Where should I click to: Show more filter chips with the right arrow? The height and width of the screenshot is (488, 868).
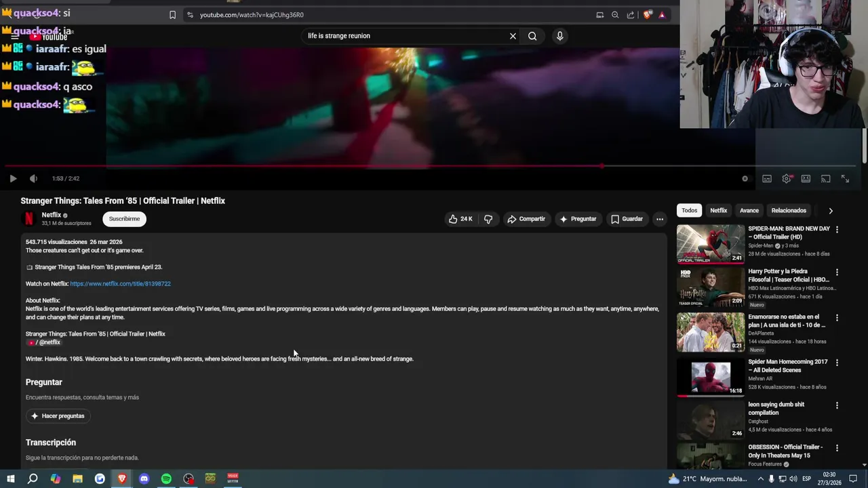coord(831,211)
